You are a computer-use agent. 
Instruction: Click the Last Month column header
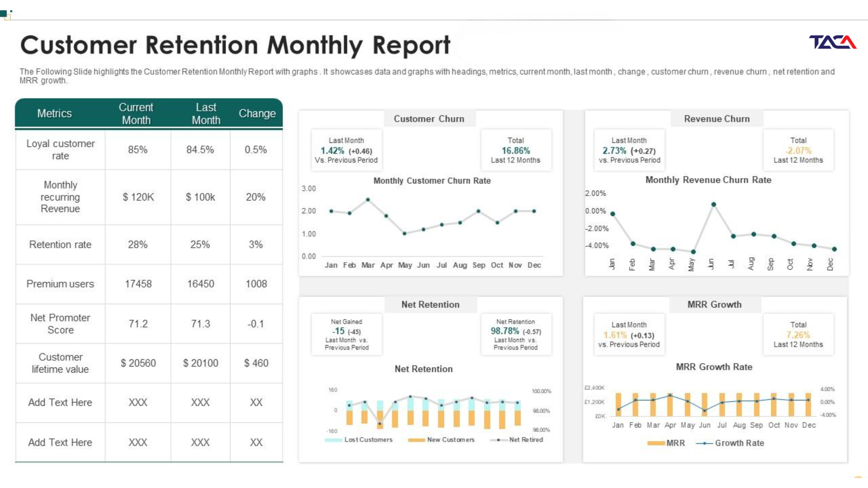[x=206, y=113]
